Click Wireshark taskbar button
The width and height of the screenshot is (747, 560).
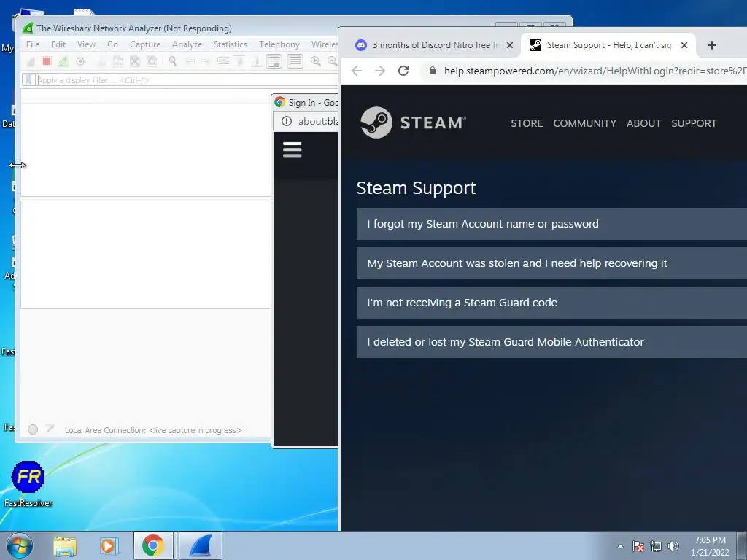tap(201, 545)
